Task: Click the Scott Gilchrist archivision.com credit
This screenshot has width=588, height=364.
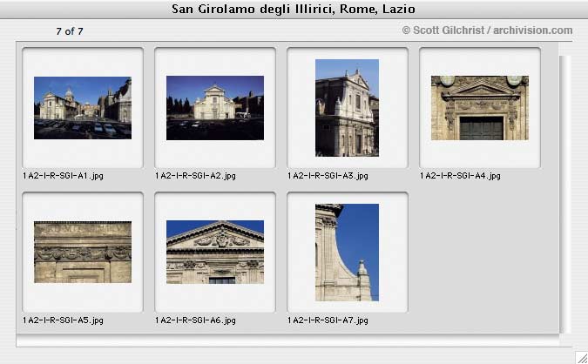Action: click(x=487, y=30)
